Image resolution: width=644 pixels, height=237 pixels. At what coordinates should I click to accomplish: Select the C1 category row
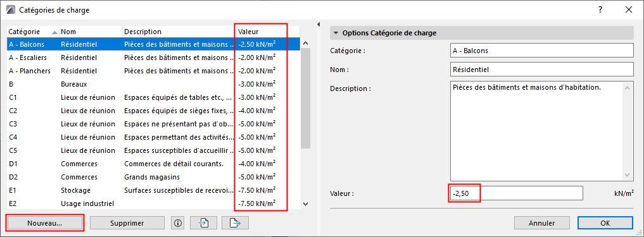[x=154, y=97]
